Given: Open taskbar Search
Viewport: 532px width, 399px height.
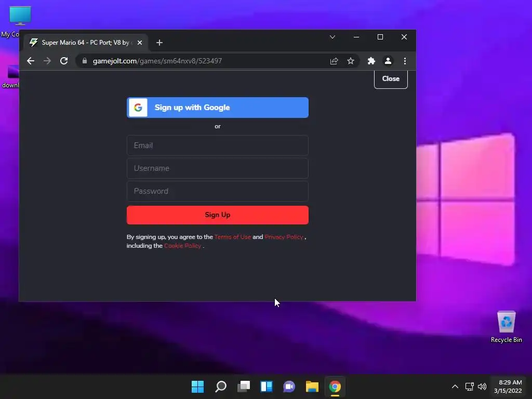Looking at the screenshot, I should tap(220, 387).
